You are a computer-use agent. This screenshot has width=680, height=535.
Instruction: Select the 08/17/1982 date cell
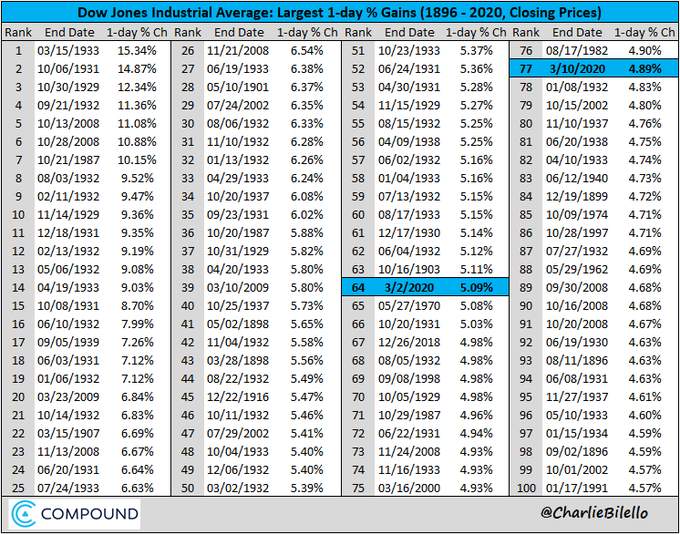577,51
